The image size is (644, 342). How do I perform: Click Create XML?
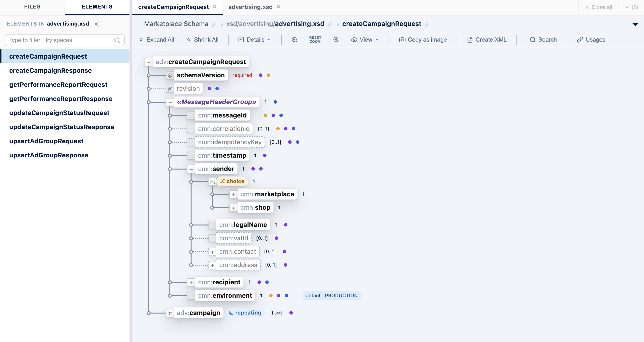pyautogui.click(x=487, y=40)
